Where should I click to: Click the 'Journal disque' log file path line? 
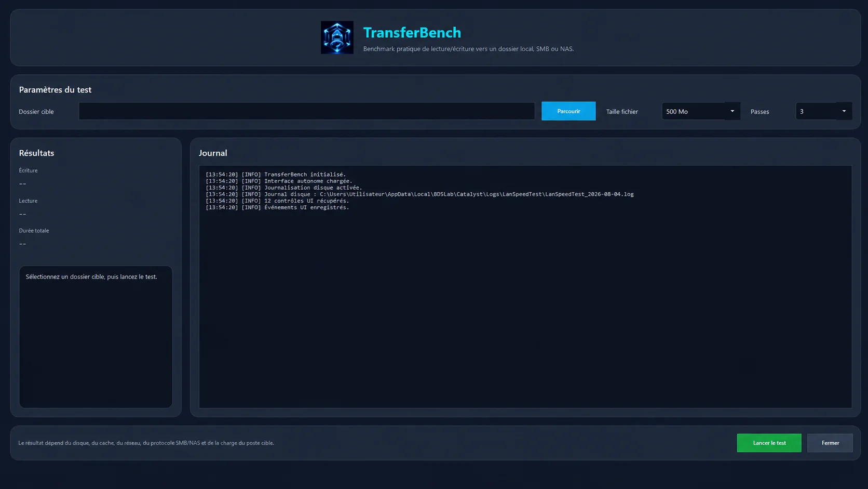pyautogui.click(x=419, y=194)
